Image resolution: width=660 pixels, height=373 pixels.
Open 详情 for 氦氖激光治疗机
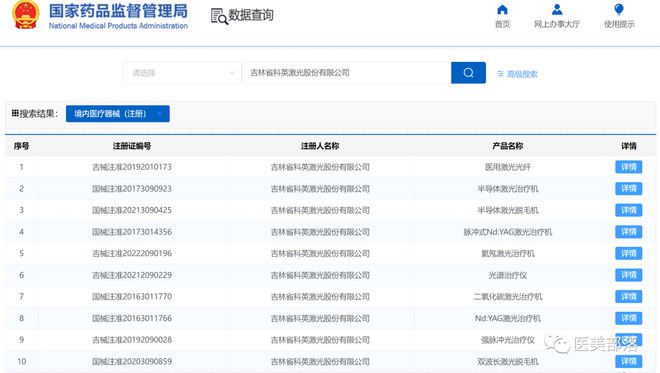(628, 253)
